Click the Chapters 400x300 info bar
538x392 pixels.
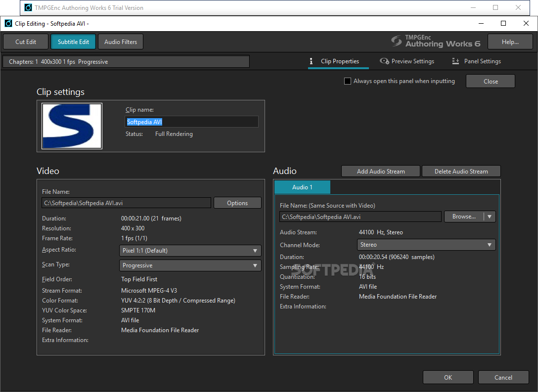[x=126, y=61]
